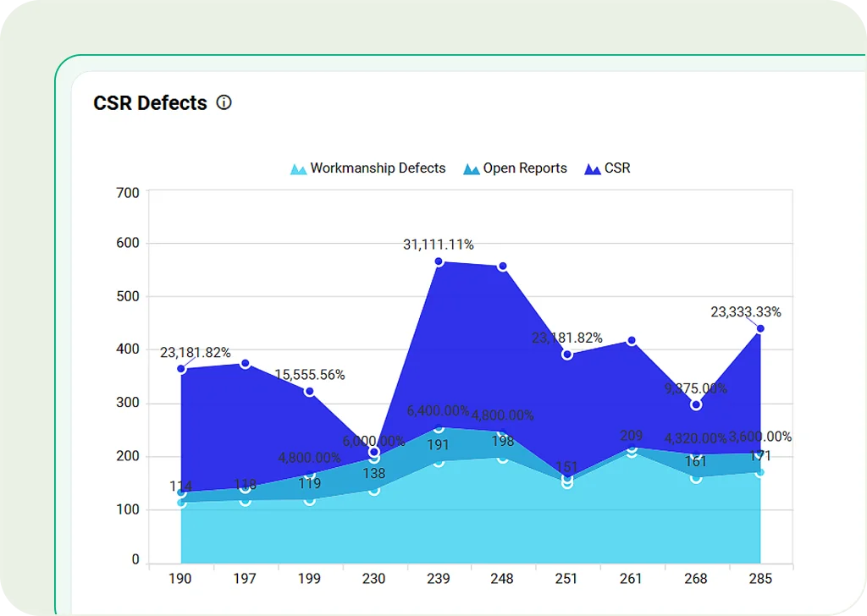
Task: Click the CSR data point labeled 15,555.56%
Action: [x=310, y=392]
